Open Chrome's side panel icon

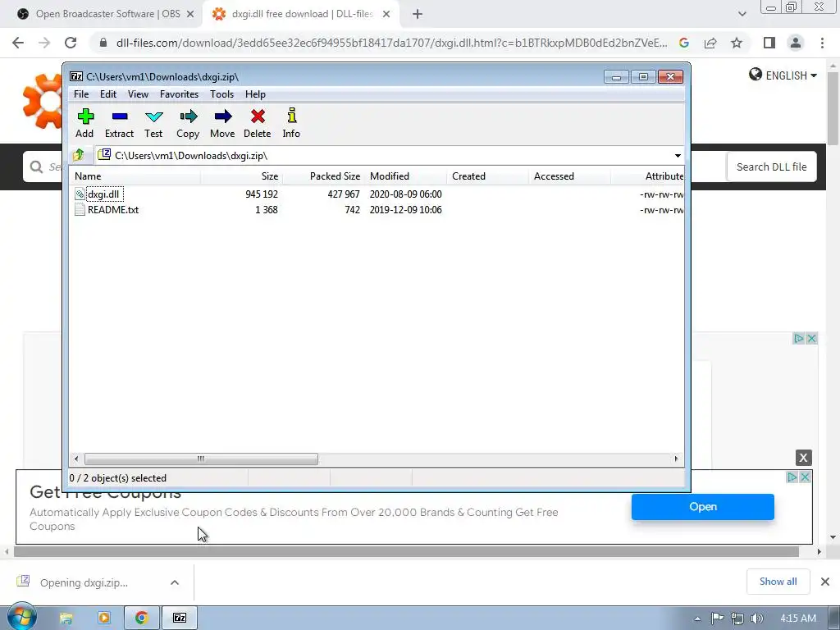click(769, 43)
